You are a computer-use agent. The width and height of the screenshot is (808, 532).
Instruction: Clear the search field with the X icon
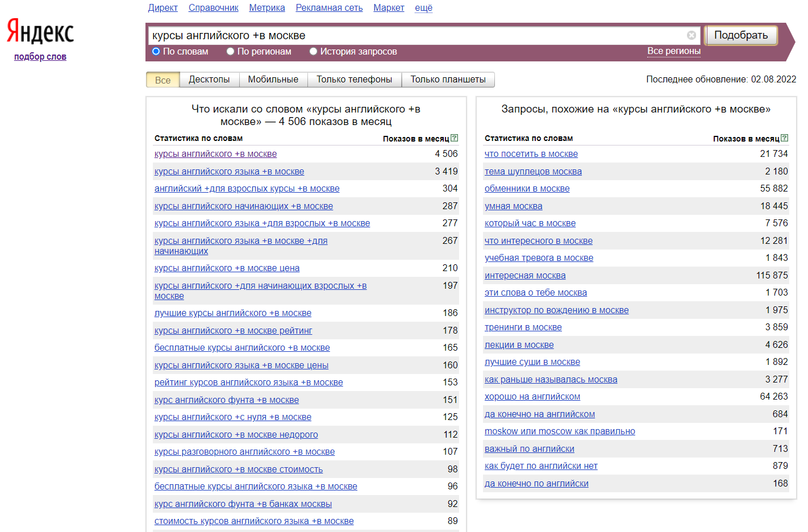coord(691,35)
